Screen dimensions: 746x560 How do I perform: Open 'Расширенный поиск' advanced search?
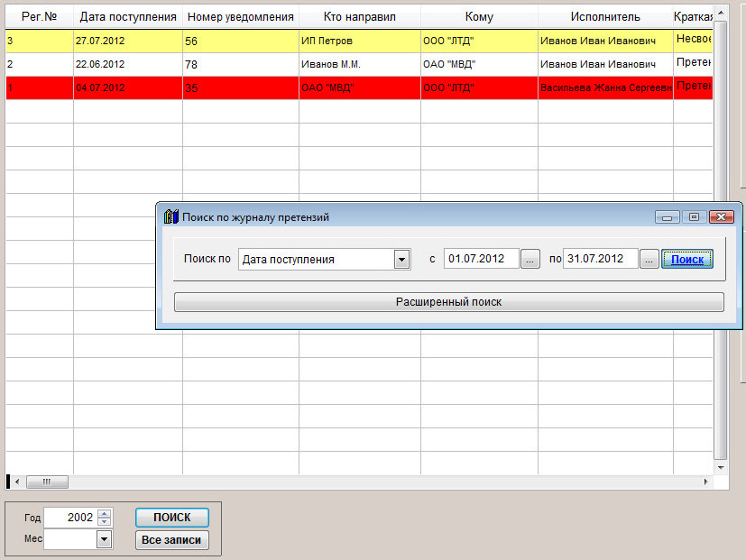pos(448,302)
